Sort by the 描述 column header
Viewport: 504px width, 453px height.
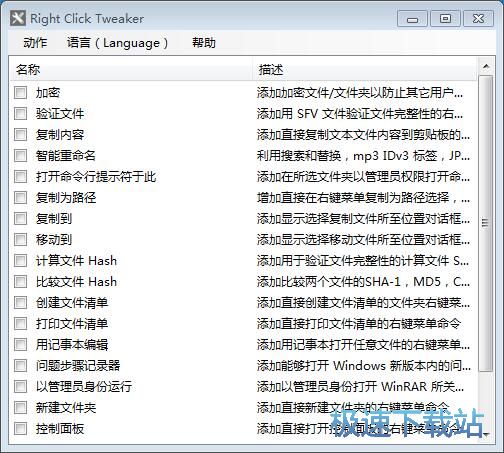(364, 69)
